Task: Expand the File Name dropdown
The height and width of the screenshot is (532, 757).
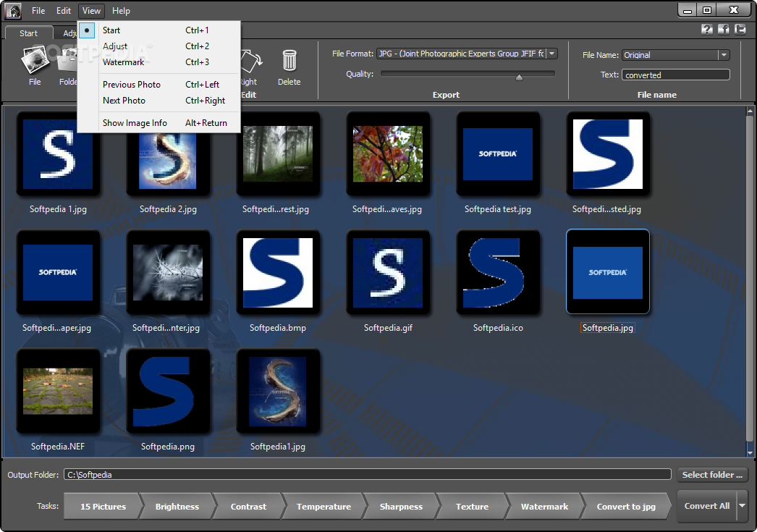Action: [x=724, y=55]
